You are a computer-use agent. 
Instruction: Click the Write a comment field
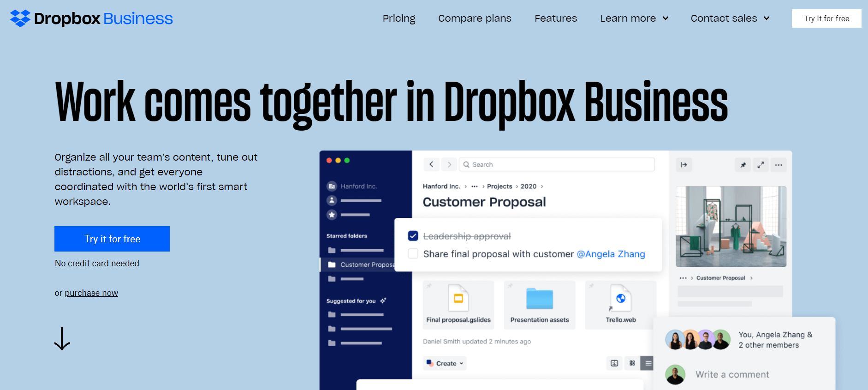point(732,374)
